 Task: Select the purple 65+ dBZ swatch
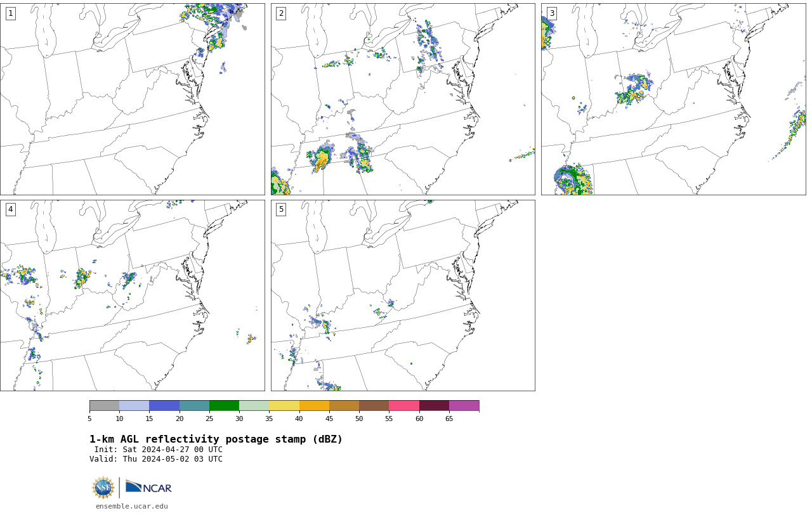(x=464, y=406)
